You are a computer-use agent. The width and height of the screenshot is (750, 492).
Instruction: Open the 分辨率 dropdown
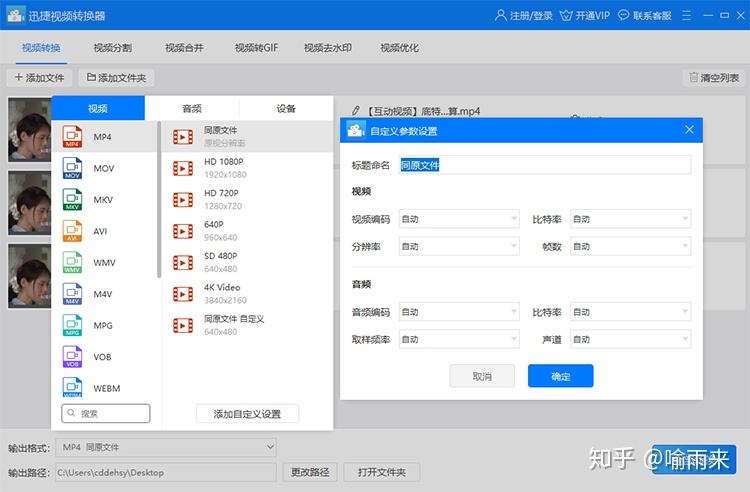pyautogui.click(x=459, y=246)
